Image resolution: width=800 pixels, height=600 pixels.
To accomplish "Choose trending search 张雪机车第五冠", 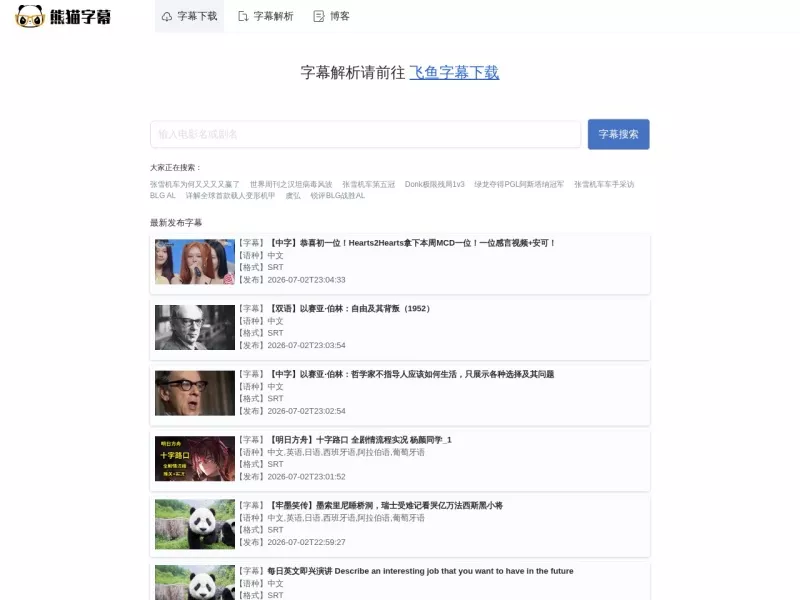I will (x=368, y=184).
